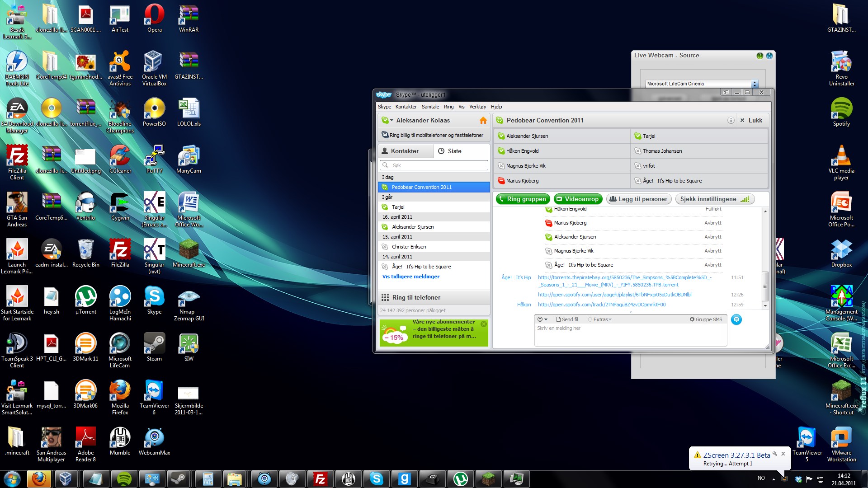Open the Spotify desktop icon

[x=841, y=113]
